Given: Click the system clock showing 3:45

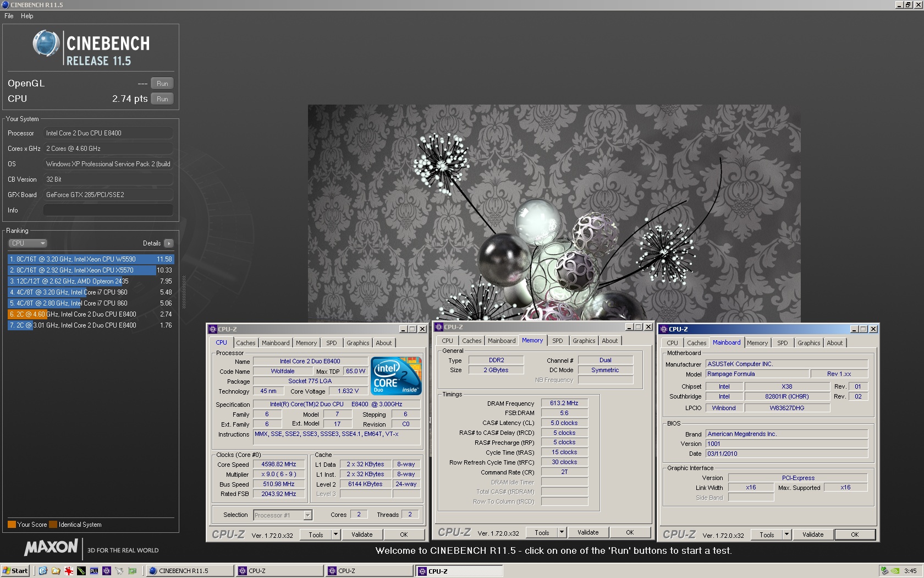Looking at the screenshot, I should tap(910, 571).
